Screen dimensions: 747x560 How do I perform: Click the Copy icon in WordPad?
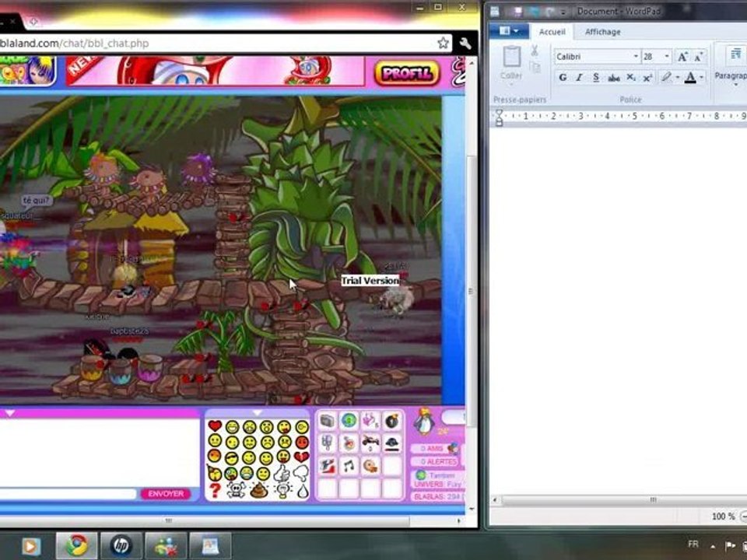click(535, 67)
